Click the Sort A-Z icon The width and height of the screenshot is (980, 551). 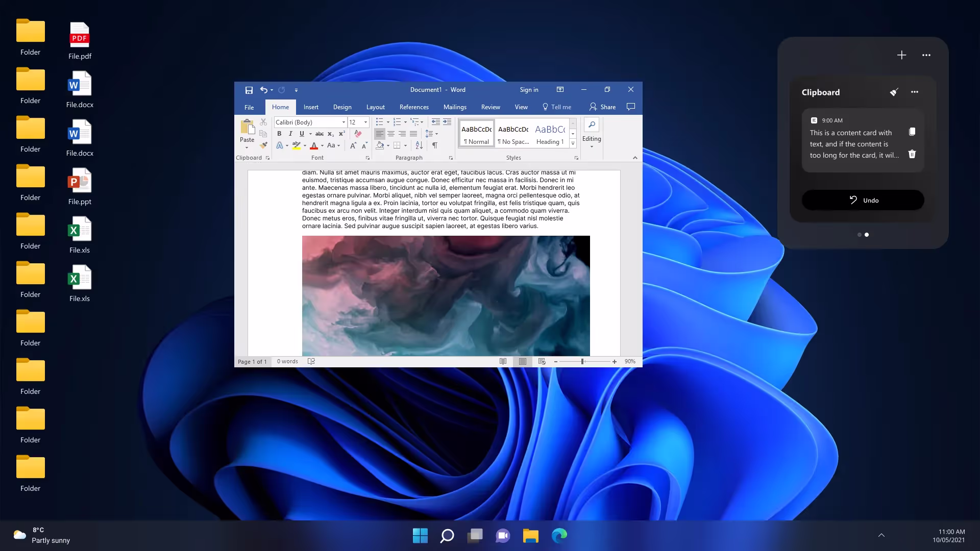419,145
